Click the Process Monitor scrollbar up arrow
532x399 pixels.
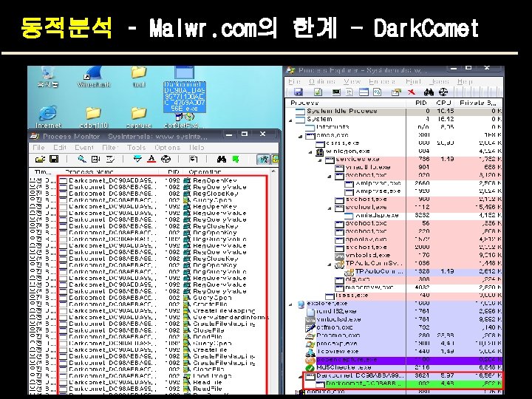[x=274, y=172]
